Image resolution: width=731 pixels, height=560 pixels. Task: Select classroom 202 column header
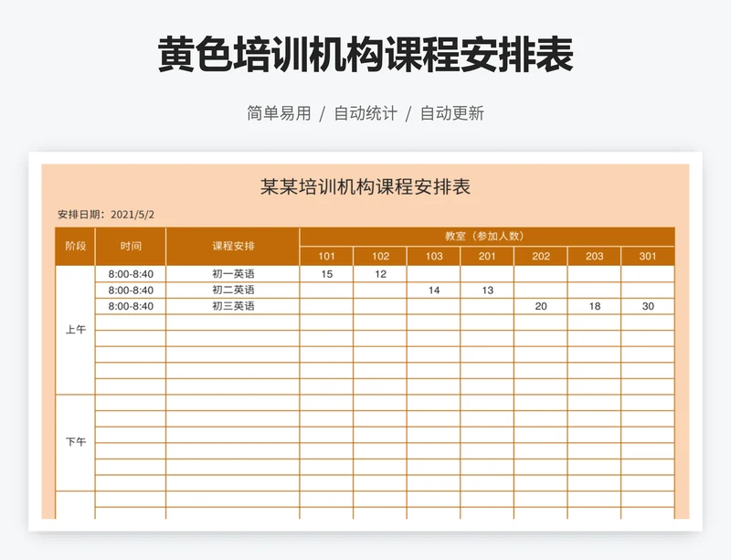click(541, 256)
